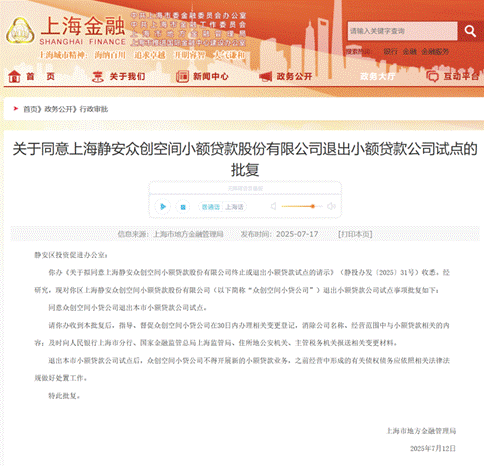The height and width of the screenshot is (466, 484).
Task: Click the 互动平台 chat bubble icon
Action: 432,76
